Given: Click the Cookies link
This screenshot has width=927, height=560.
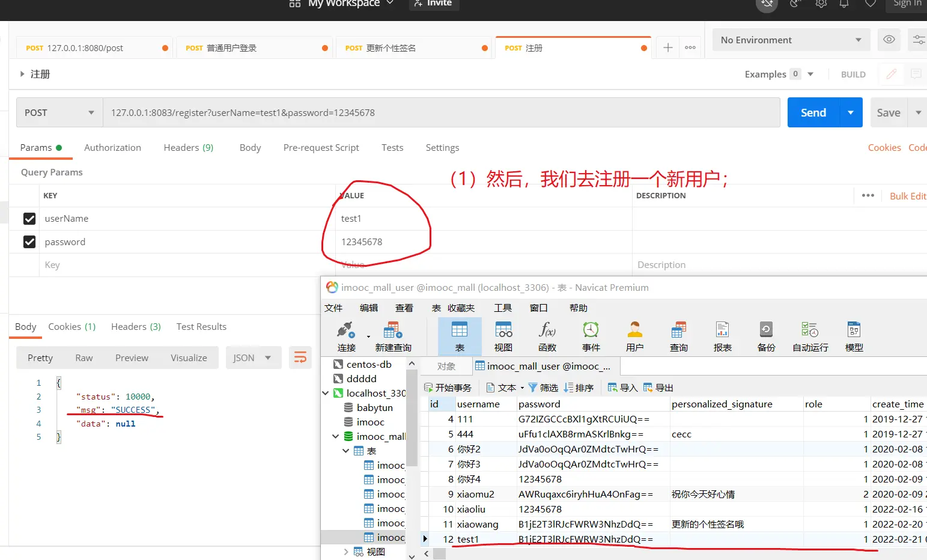Looking at the screenshot, I should pyautogui.click(x=884, y=147).
